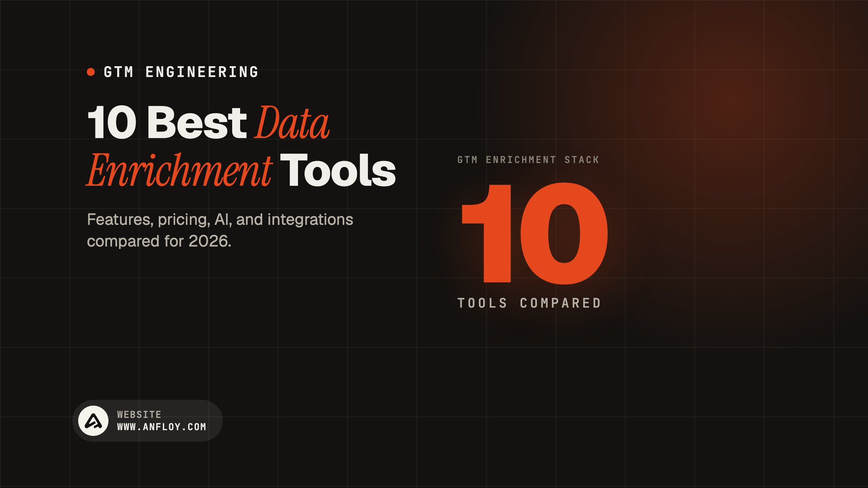Click the orange dot before GTM ENGINEERING
Screen dimensions: 868x488
pos(91,72)
